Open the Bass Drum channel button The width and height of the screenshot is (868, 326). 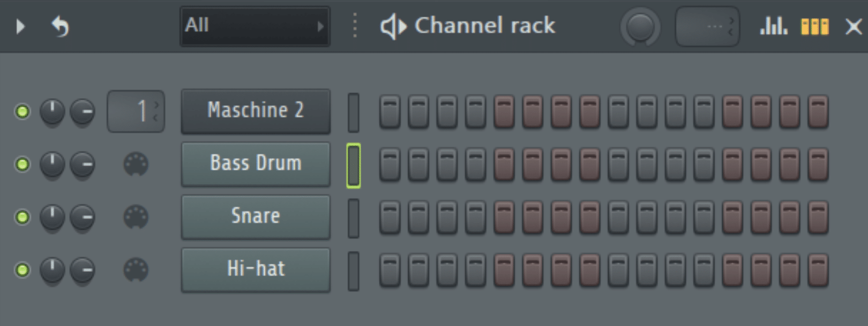pos(256,164)
